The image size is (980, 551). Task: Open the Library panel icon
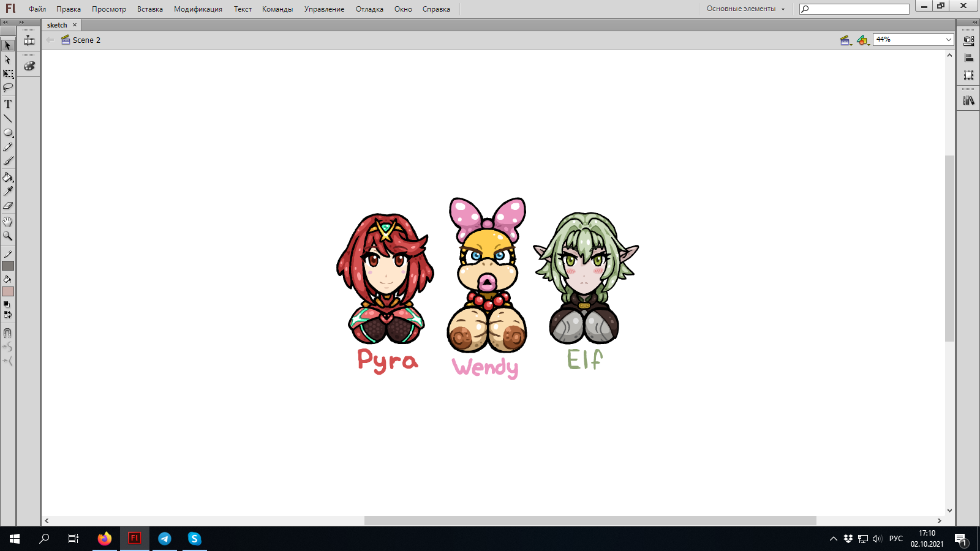pos(968,100)
